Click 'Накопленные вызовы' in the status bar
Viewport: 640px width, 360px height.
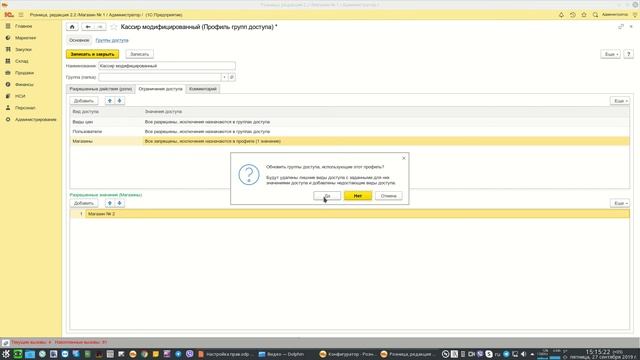80,342
